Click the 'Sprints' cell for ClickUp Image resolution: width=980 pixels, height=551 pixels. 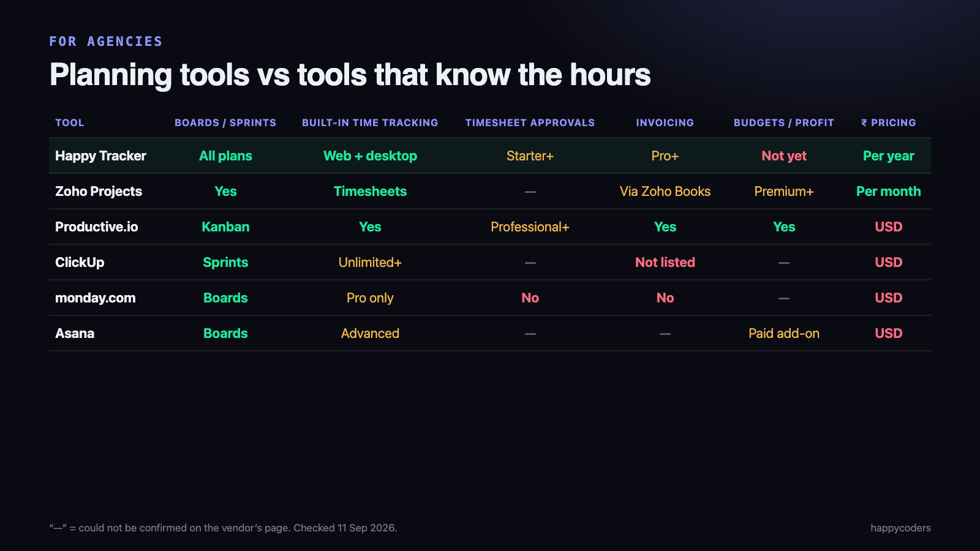point(225,263)
